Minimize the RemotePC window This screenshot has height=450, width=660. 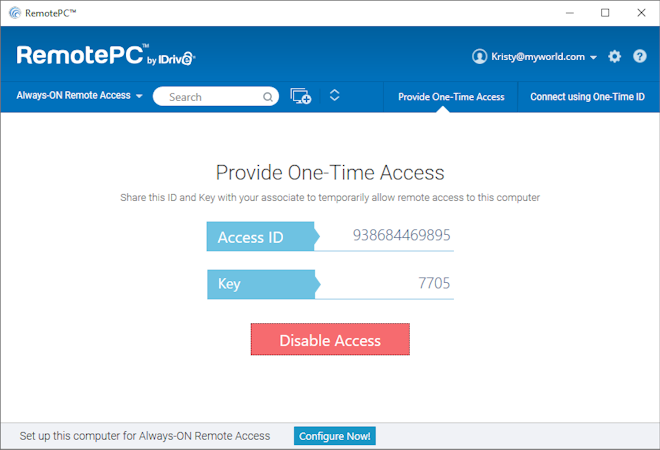click(x=570, y=13)
